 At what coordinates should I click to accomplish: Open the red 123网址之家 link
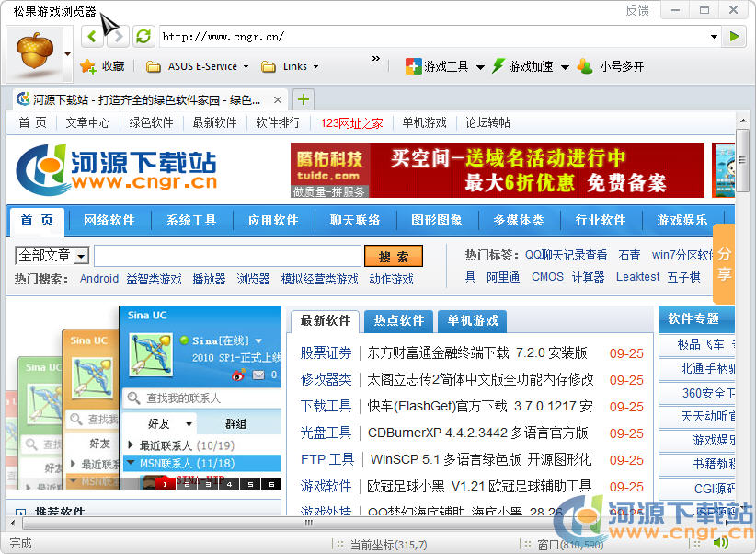(351, 123)
